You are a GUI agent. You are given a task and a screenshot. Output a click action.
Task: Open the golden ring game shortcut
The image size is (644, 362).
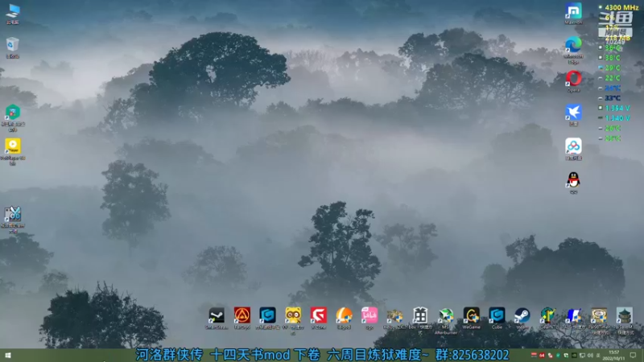599,320
